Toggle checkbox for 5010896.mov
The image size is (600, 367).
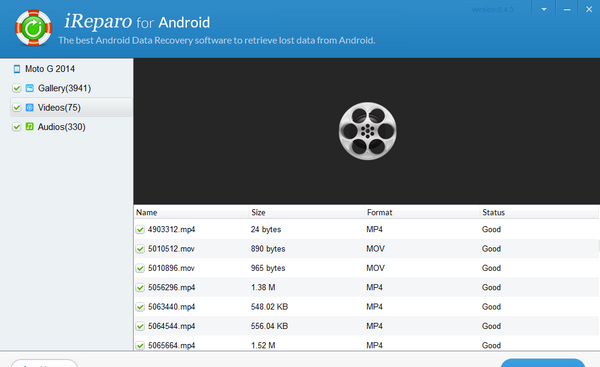140,268
